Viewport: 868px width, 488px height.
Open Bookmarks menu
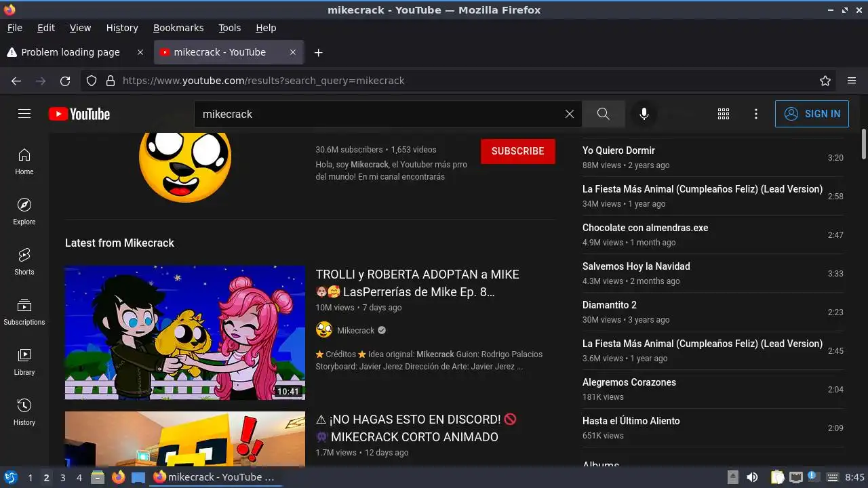point(178,28)
